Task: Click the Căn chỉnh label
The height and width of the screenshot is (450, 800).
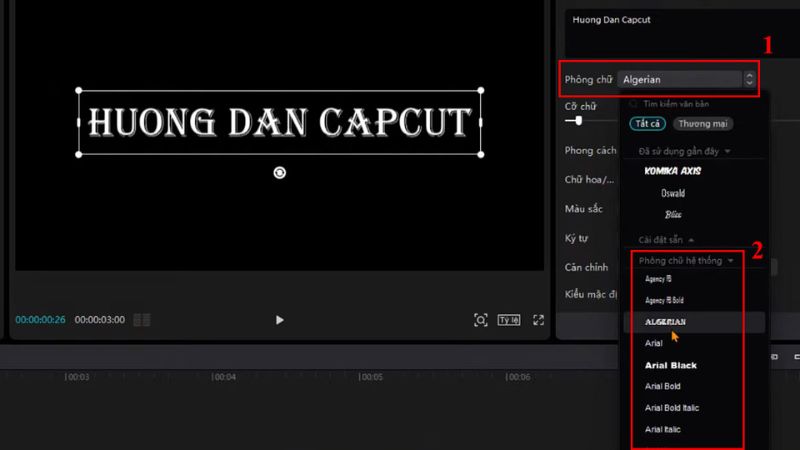Action: (x=586, y=267)
